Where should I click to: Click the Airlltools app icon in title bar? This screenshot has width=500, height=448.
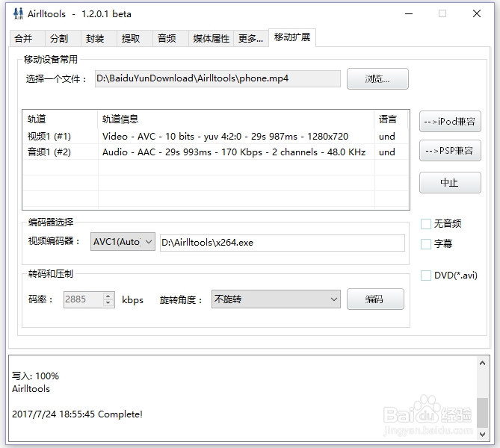click(x=18, y=13)
